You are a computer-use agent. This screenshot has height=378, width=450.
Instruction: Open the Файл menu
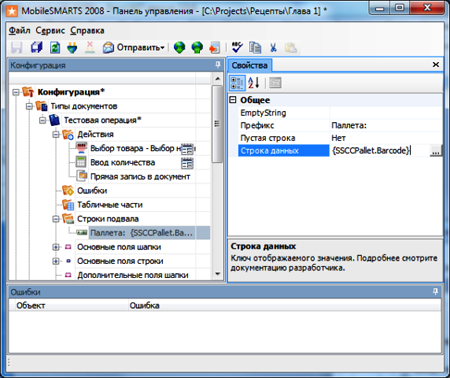pos(19,30)
